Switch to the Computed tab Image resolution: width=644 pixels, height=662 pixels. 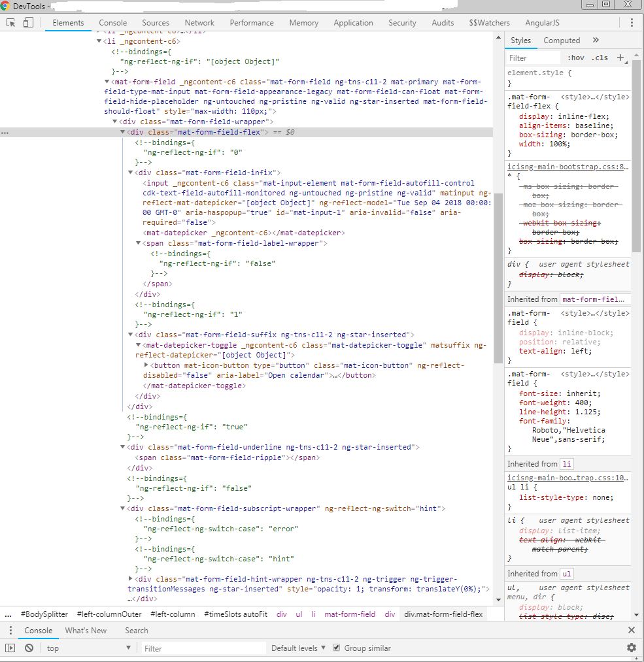[561, 40]
